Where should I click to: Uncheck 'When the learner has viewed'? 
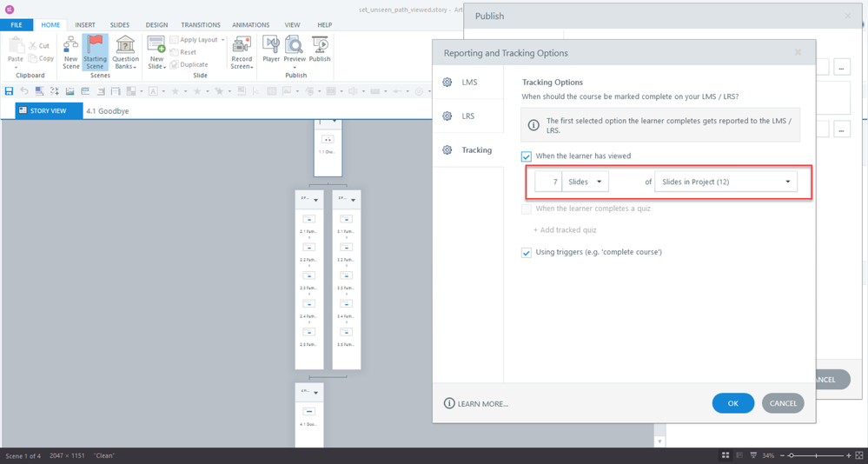point(527,156)
